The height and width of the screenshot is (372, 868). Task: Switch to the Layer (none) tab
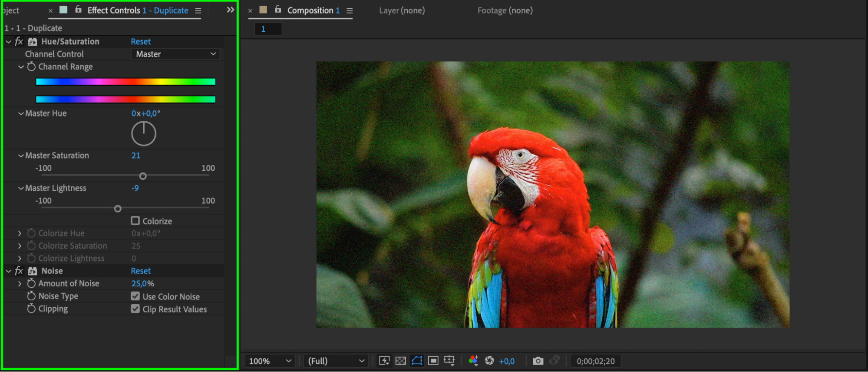coord(402,10)
